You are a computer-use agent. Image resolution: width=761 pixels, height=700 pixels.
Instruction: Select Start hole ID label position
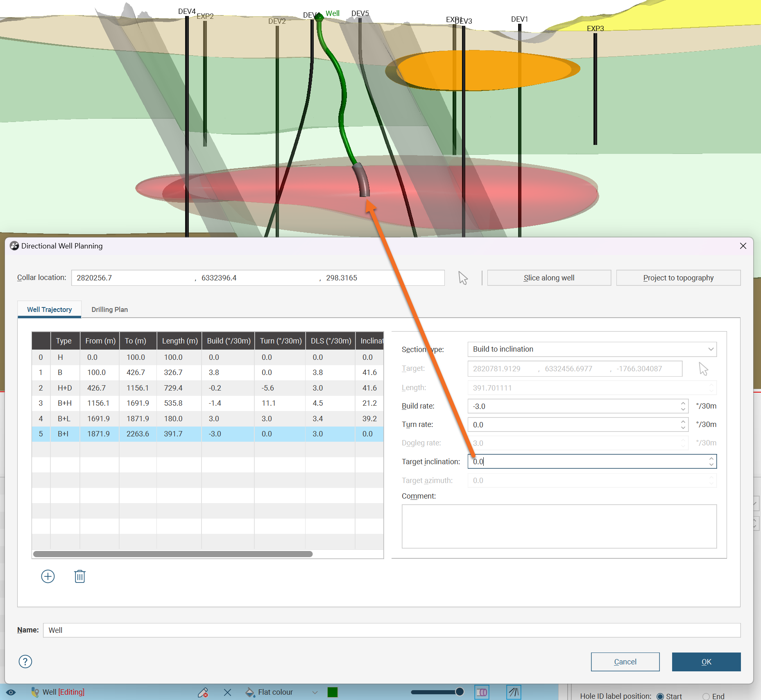pos(660,696)
